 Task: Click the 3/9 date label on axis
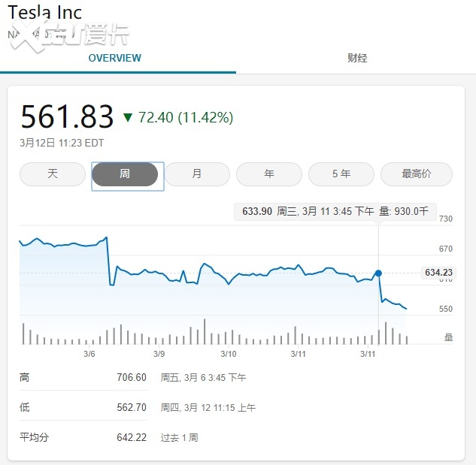[x=159, y=353]
